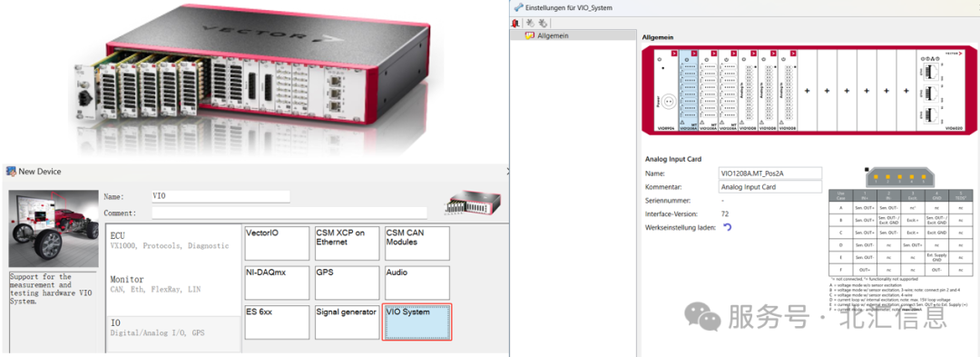
Task: Click the Kommentar field showing Analog Input Card
Action: click(x=770, y=186)
